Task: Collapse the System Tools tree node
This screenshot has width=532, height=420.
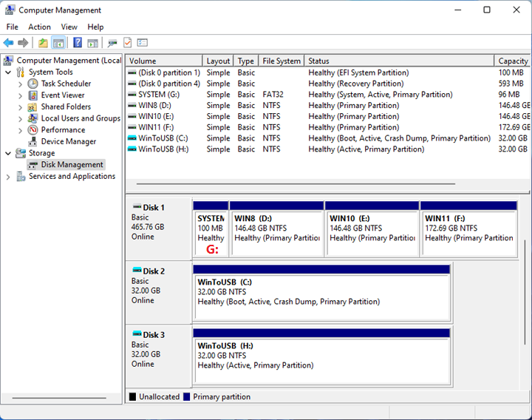Action: coord(8,72)
